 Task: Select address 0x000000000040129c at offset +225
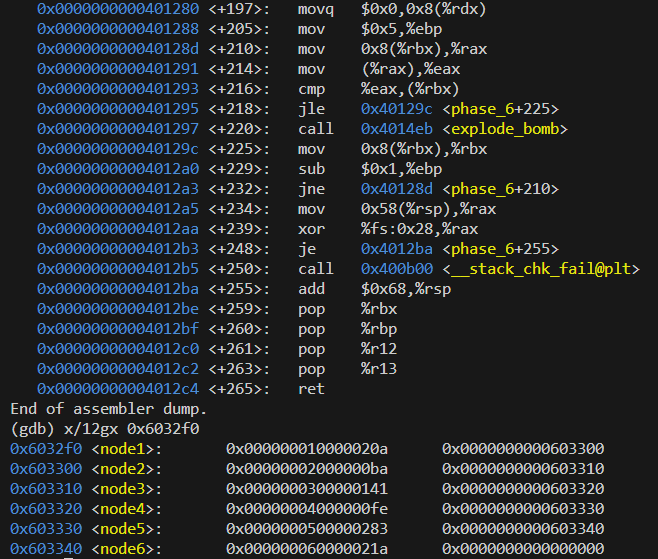[x=118, y=149]
